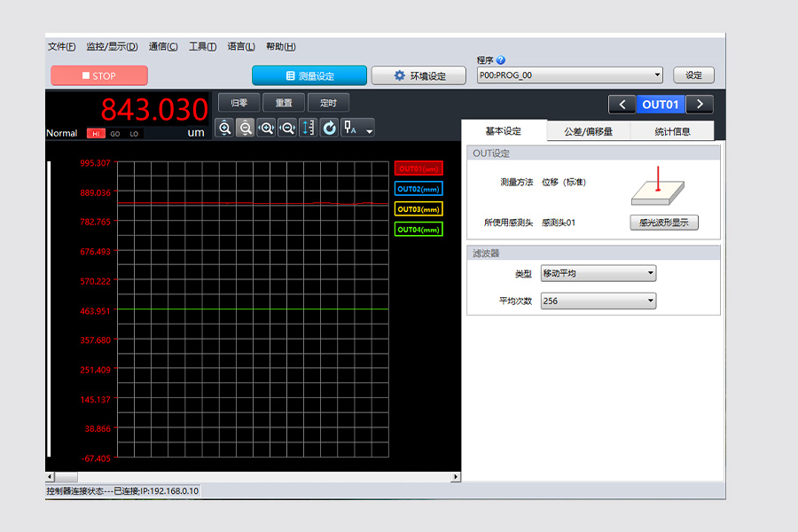Switch to the 公差/偏移量 tab
This screenshot has width=798, height=532.
(589, 131)
